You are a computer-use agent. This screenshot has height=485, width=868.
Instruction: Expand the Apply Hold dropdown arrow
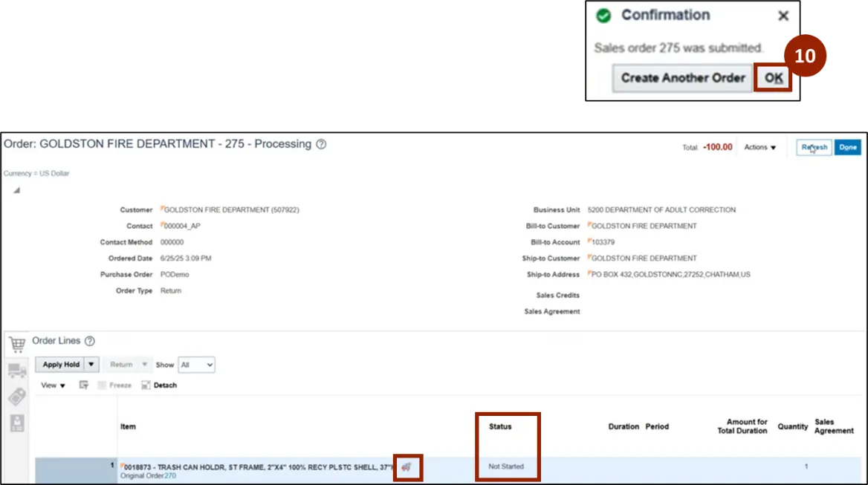pyautogui.click(x=91, y=365)
